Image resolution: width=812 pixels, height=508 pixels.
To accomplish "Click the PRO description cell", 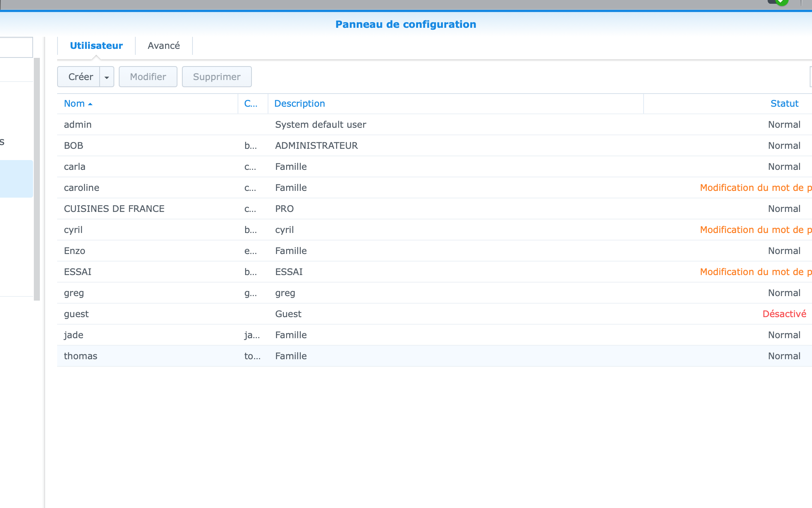I will [x=285, y=209].
